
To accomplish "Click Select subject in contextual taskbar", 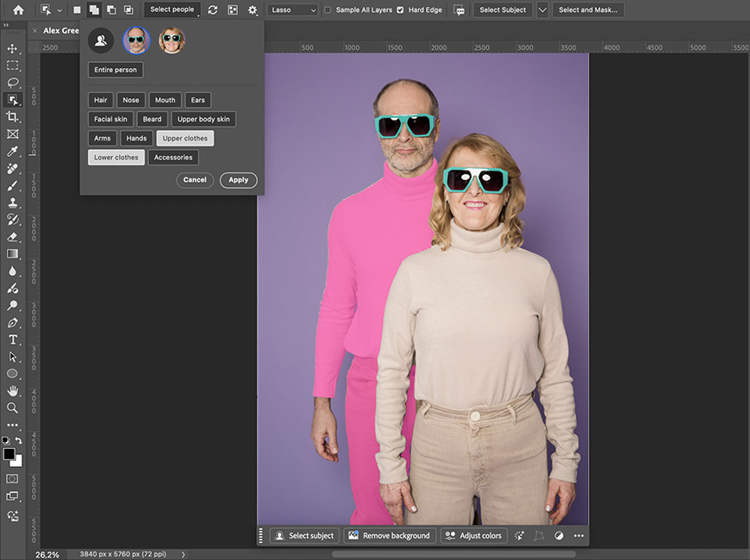I will (304, 536).
